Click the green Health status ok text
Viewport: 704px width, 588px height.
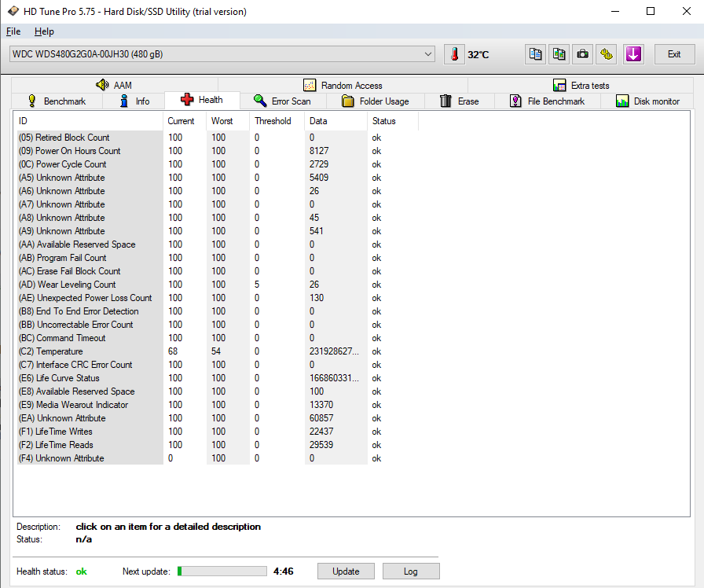click(81, 571)
